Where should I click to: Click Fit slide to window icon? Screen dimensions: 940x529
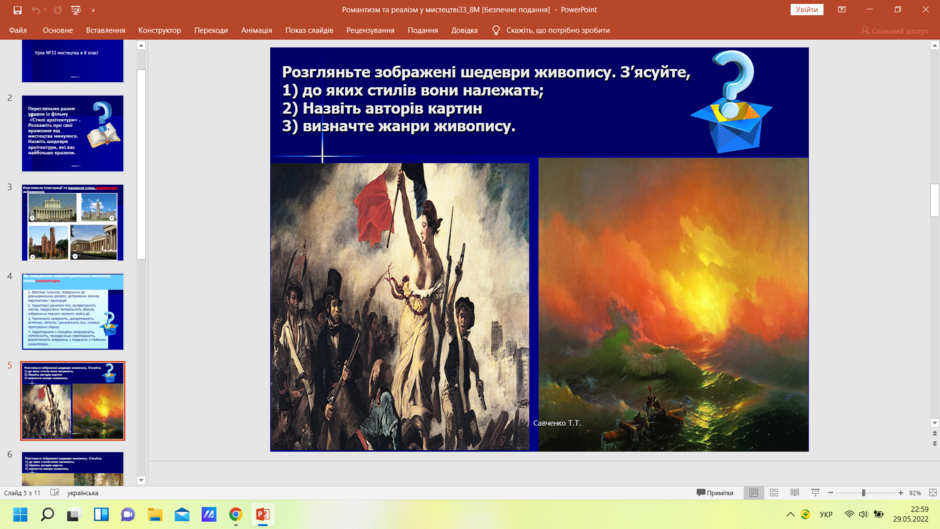tap(933, 493)
